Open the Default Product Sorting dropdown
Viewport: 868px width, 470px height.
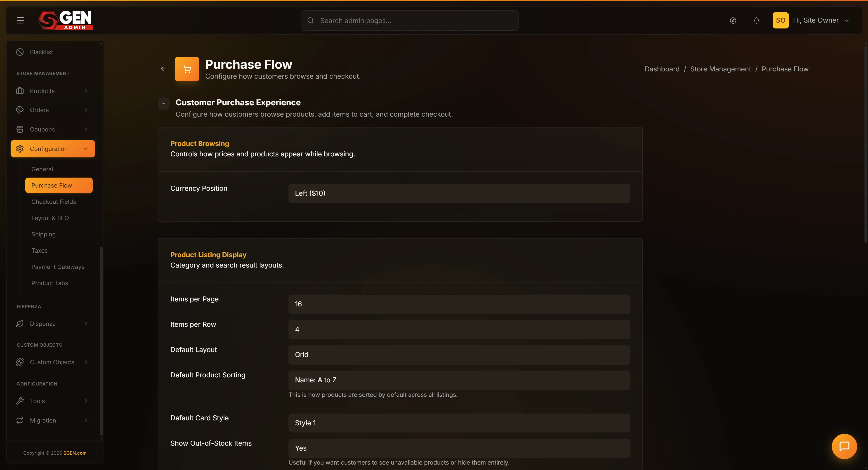[459, 380]
